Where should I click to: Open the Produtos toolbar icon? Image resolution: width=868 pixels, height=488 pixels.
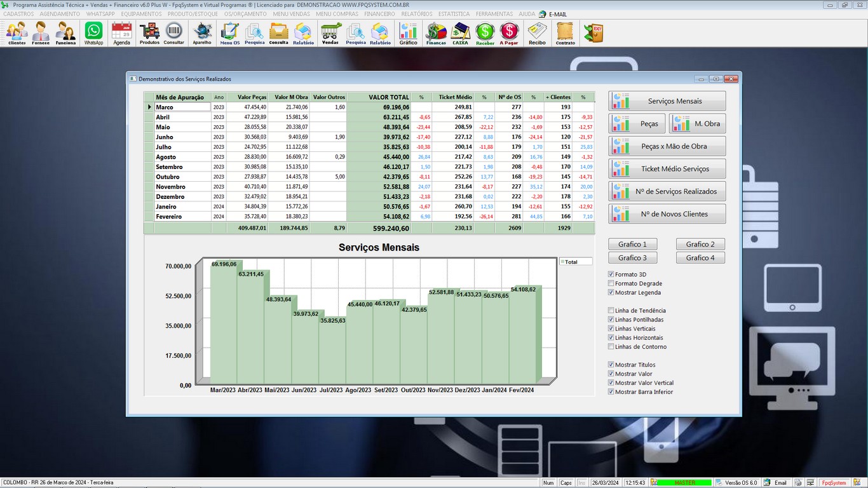149,33
